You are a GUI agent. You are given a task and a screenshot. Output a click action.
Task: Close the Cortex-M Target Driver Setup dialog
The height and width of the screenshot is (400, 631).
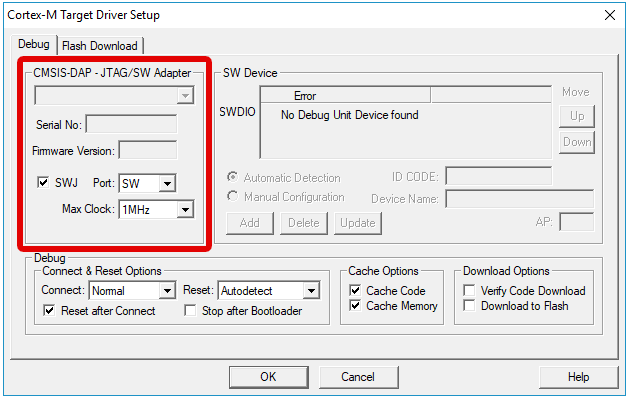[x=610, y=15]
